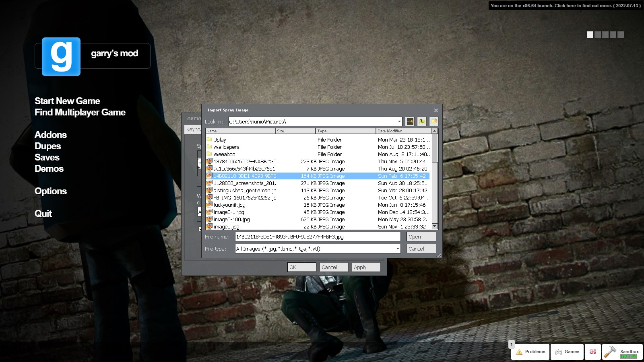Click date 'Mon Jun 8 17:15:46'
Image resolution: width=644 pixels, height=362 pixels.
pyautogui.click(x=403, y=205)
